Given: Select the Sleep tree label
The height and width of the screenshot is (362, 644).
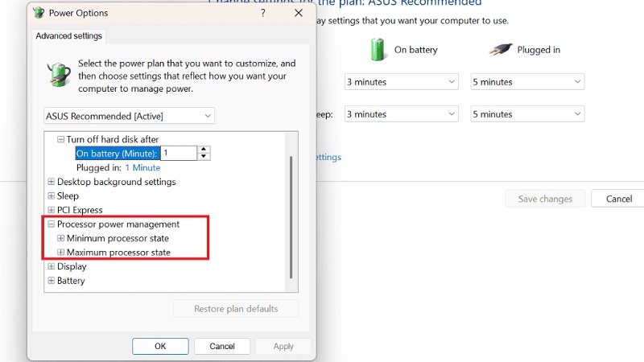Looking at the screenshot, I should coord(68,195).
